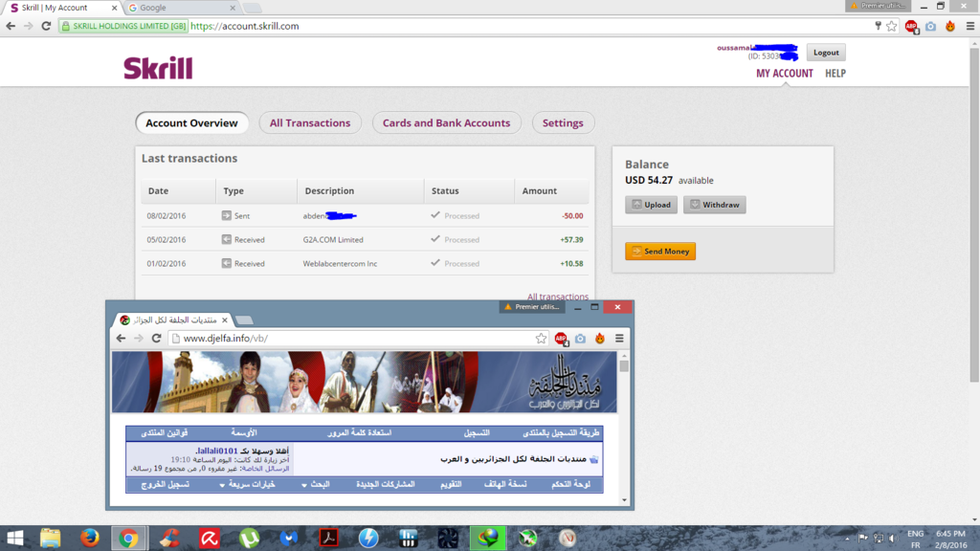Open the Cards and Bank Accounts tab
Screen dimensions: 980x551
pyautogui.click(x=446, y=123)
